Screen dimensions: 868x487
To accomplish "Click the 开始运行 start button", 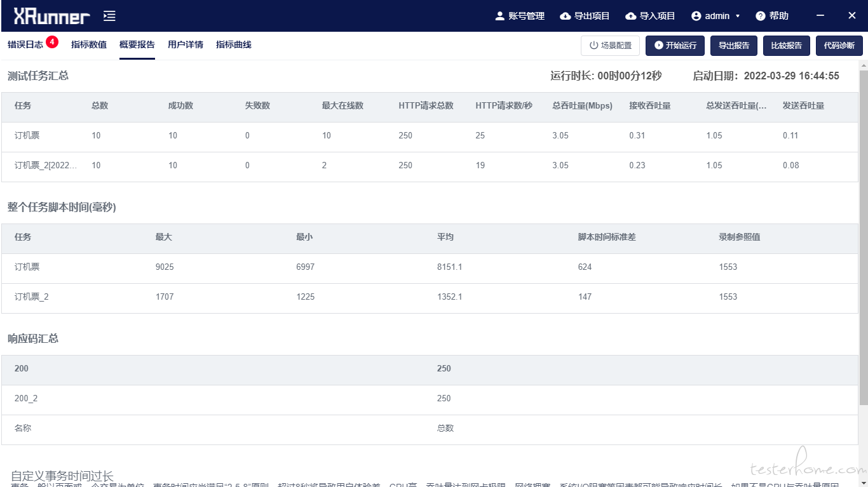I will (x=675, y=46).
